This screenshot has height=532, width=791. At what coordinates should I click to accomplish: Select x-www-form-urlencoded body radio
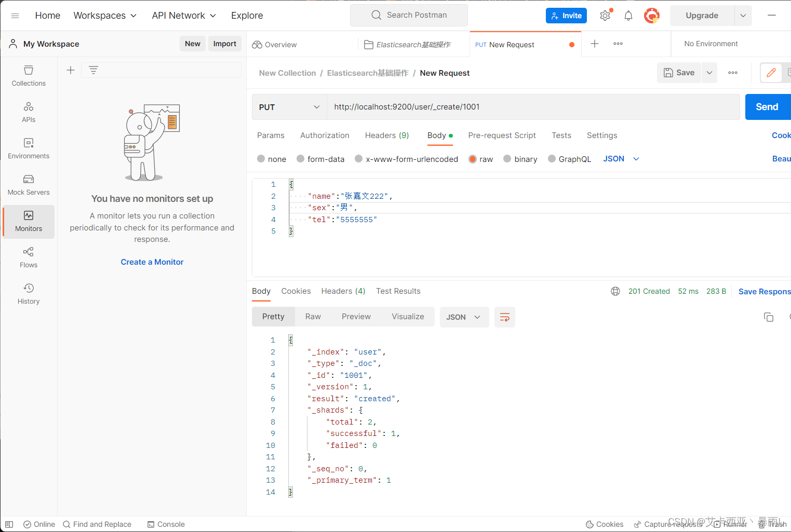359,159
